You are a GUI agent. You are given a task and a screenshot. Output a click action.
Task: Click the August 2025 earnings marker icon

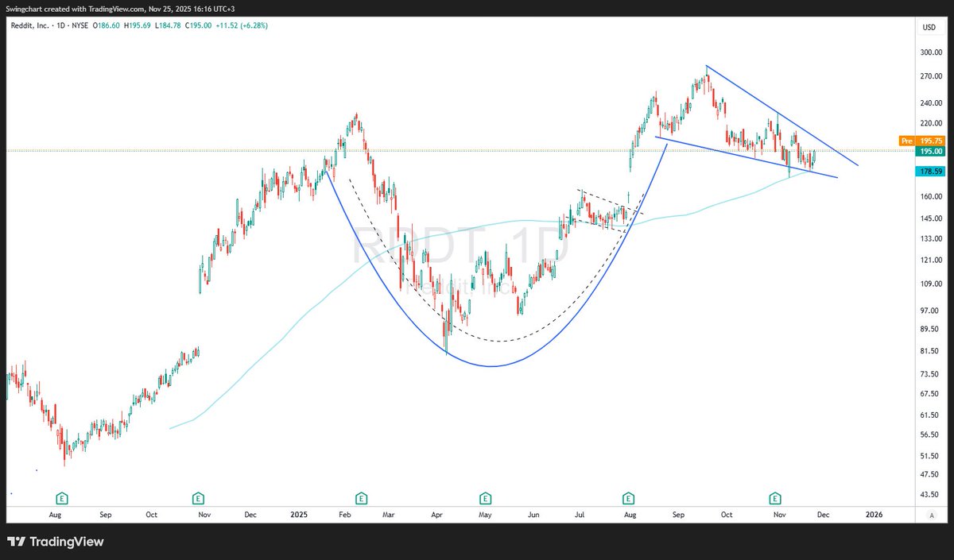tap(628, 498)
